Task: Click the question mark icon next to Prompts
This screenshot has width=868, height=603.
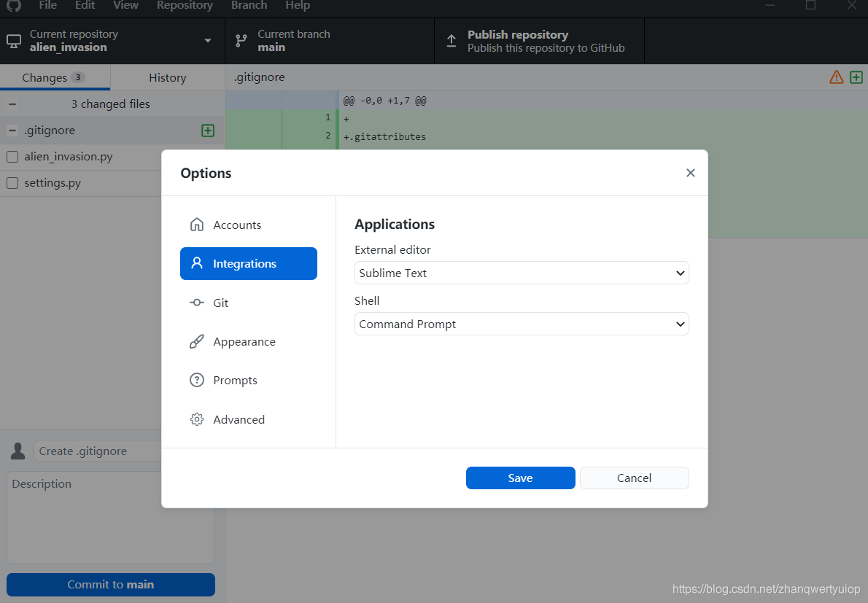Action: pyautogui.click(x=196, y=380)
